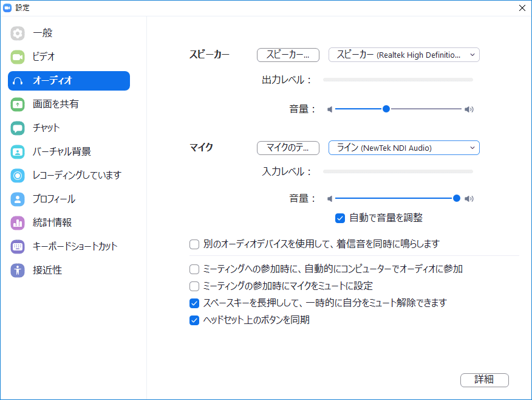The height and width of the screenshot is (400, 532).
Task: Switch to チャット settings
Action: tap(46, 128)
